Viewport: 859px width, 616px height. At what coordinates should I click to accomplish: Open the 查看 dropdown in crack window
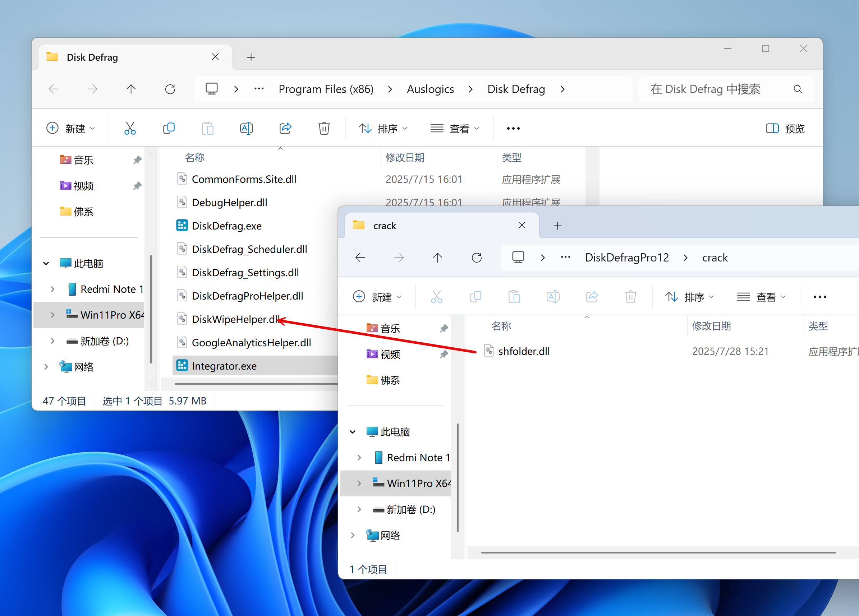[x=762, y=297]
